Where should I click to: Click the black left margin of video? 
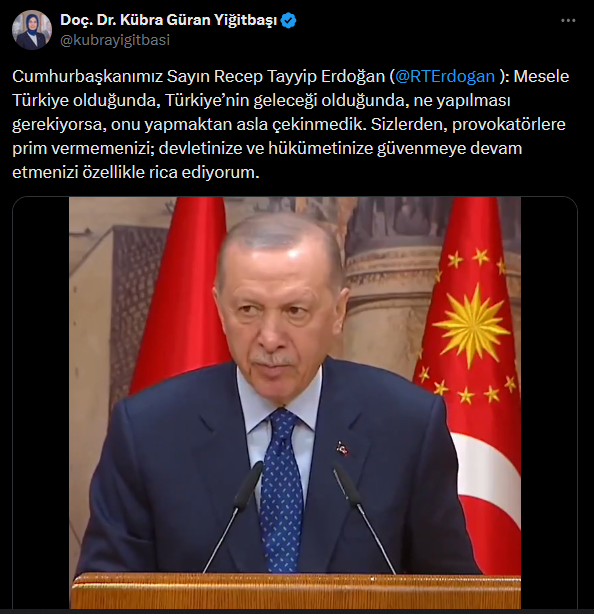41,403
